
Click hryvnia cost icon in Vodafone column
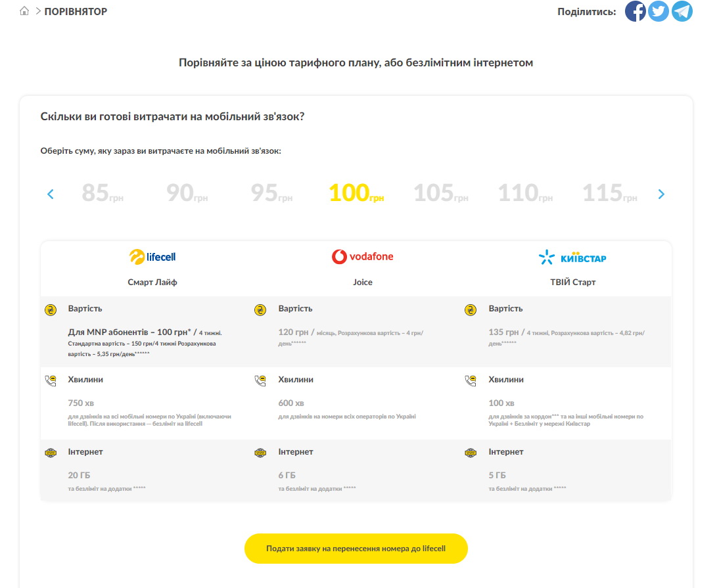click(260, 310)
